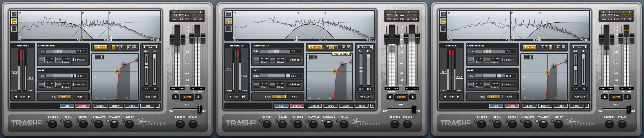644x138 pixels.
Task: Click the output lock icon in left window
Action: 198,97
